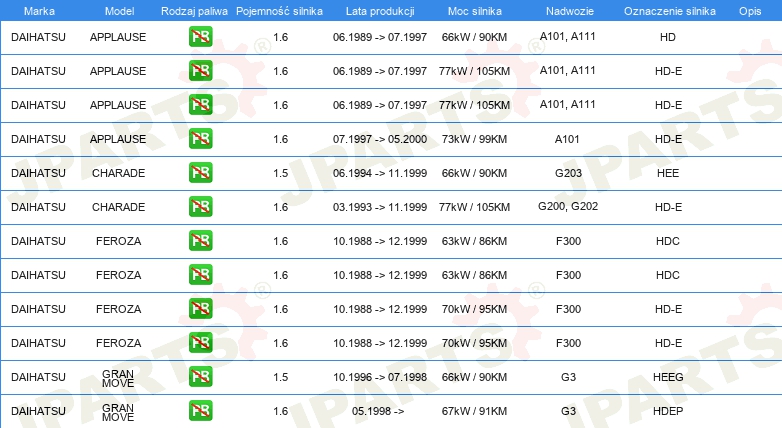Click fuel icon for Applause 73kW row
This screenshot has height=428, width=782.
[x=200, y=139]
